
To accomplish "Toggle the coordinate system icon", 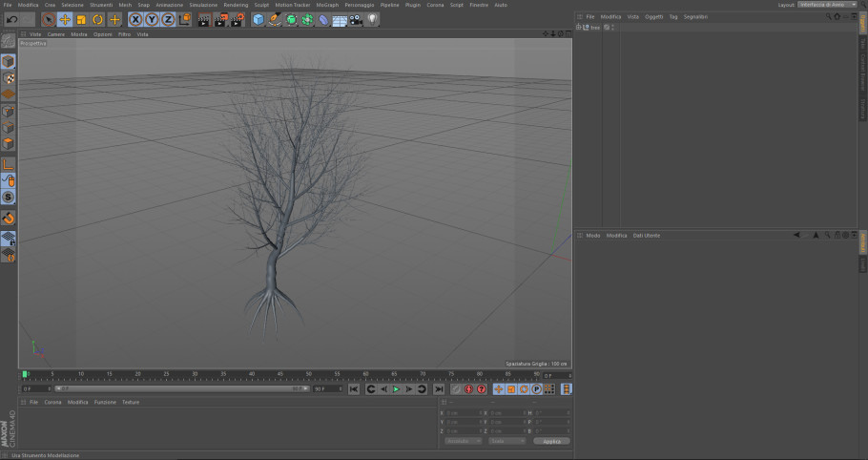I will 185,20.
